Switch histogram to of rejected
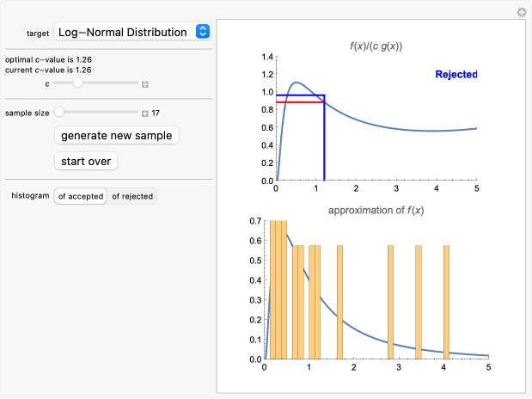 (x=132, y=196)
